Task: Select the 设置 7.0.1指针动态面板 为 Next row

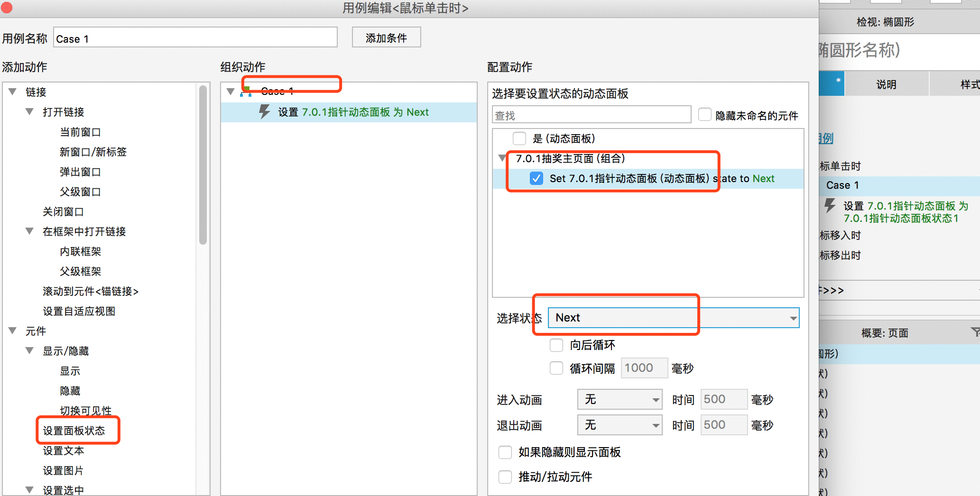Action: (349, 112)
